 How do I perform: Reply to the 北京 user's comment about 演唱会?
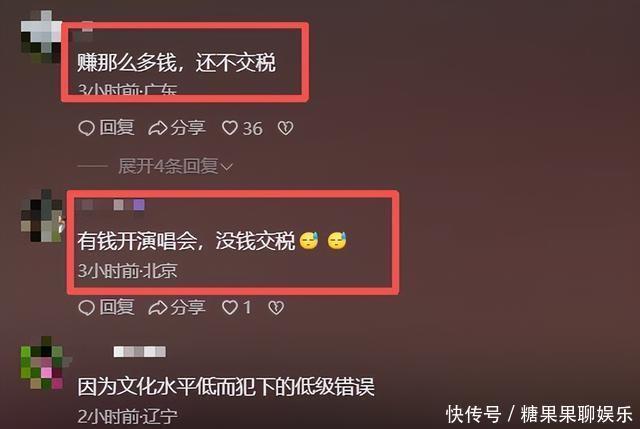[106, 307]
